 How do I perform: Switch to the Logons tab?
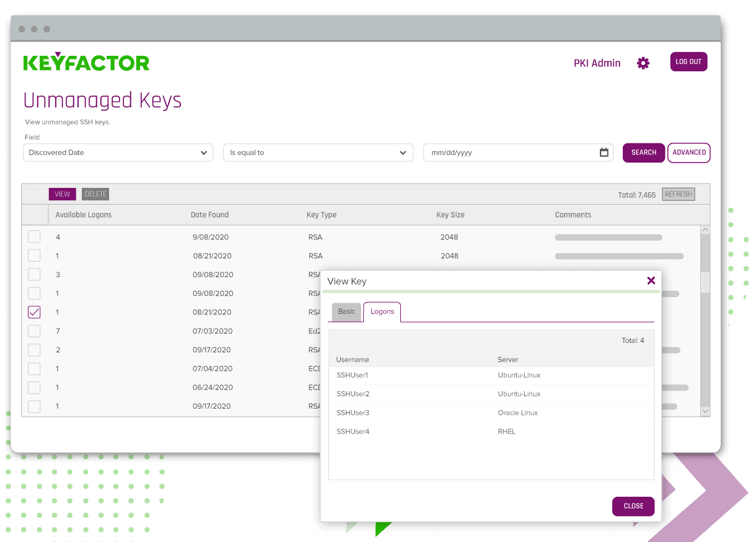(x=382, y=312)
